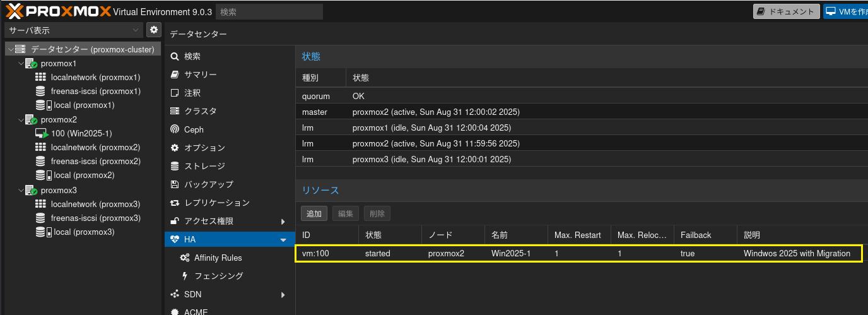Click the proxmox3 node icon

(31, 191)
